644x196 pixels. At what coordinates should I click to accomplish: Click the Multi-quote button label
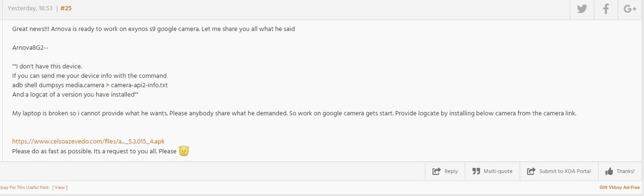498,171
